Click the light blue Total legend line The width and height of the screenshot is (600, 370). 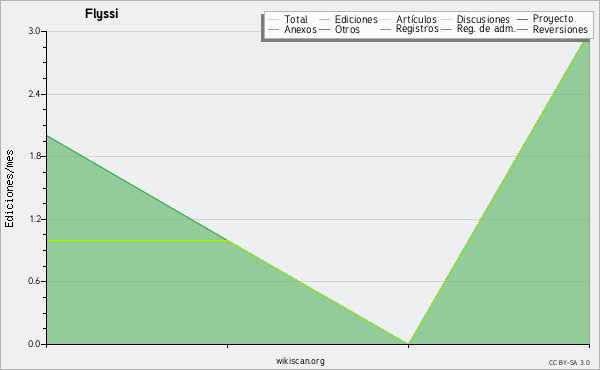click(274, 19)
